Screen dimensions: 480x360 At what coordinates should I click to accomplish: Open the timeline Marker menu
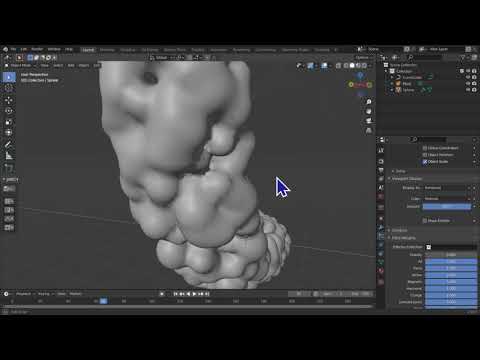[75, 294]
